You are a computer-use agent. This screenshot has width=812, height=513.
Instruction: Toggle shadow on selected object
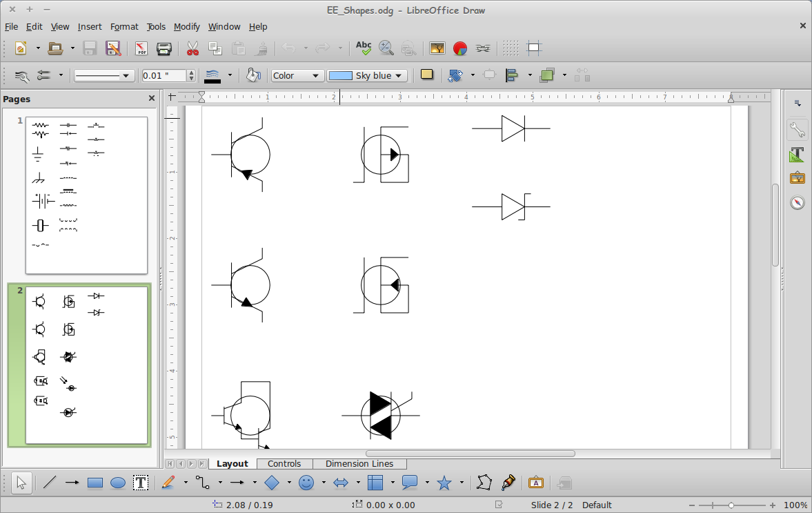click(427, 75)
